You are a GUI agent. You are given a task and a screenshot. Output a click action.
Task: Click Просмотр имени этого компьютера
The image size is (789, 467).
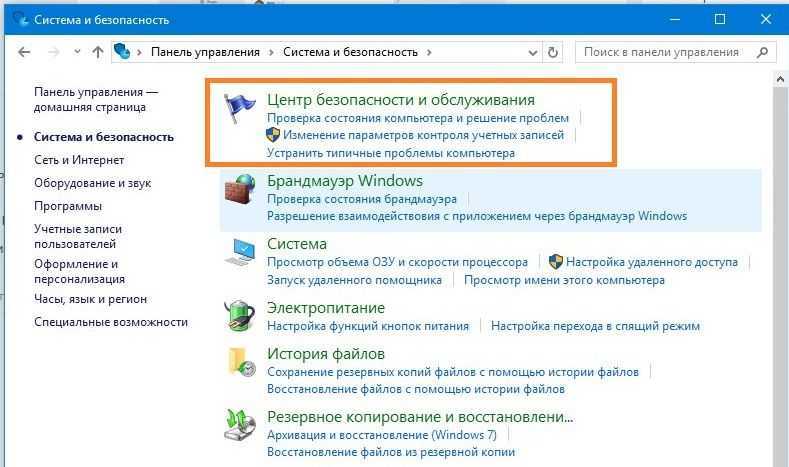pyautogui.click(x=564, y=280)
